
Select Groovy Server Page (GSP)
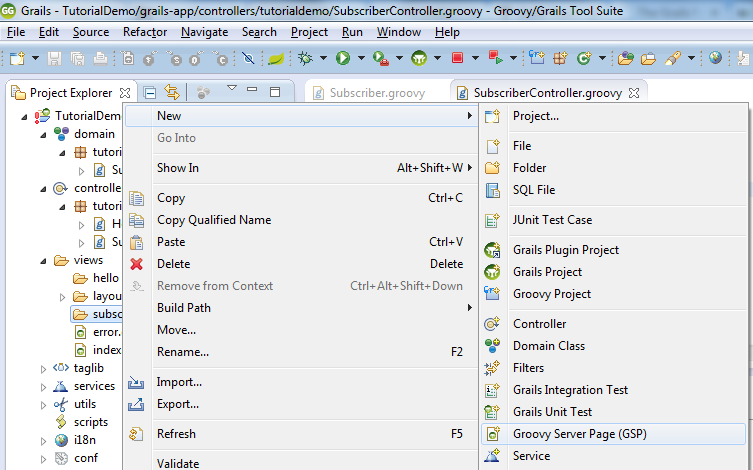click(613, 434)
